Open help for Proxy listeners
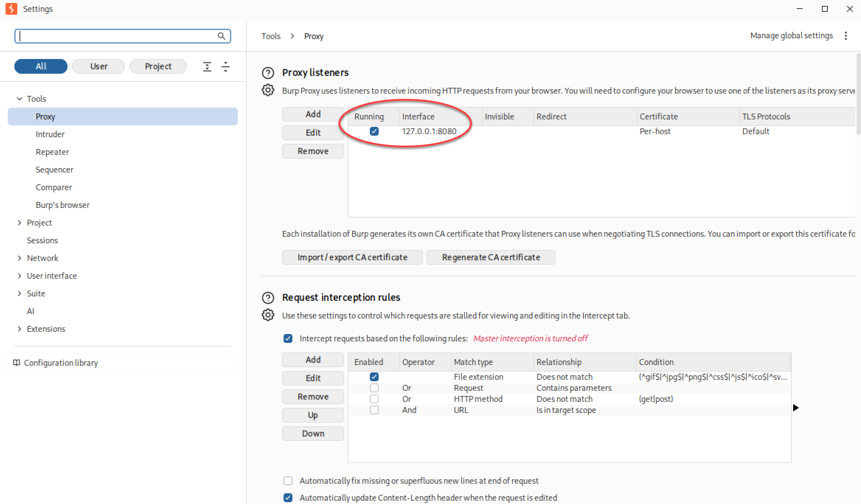The image size is (861, 504). click(268, 73)
